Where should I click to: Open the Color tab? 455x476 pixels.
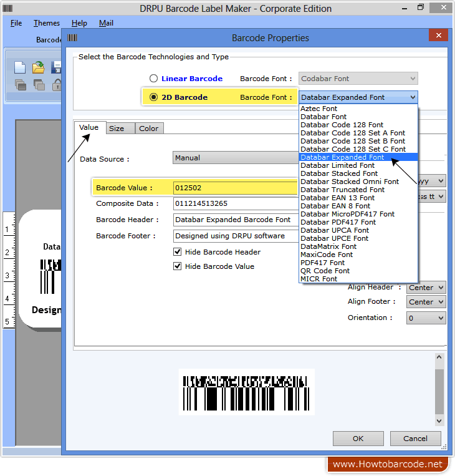(148, 129)
